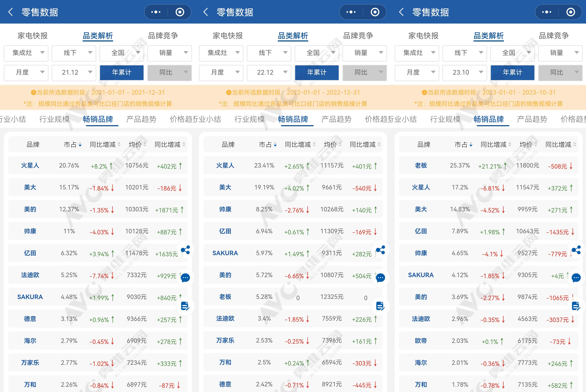Open the three-dots menu in the middle panel header
This screenshot has height=392, width=586.
pyautogui.click(x=351, y=12)
